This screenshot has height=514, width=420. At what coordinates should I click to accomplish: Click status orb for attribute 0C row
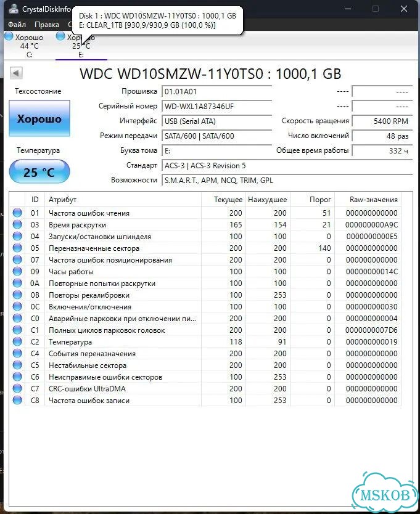click(17, 306)
